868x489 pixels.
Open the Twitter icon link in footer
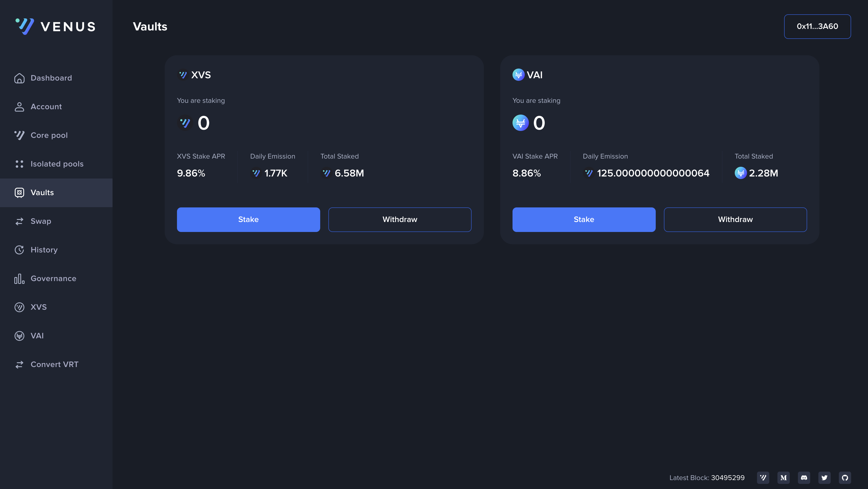point(824,477)
